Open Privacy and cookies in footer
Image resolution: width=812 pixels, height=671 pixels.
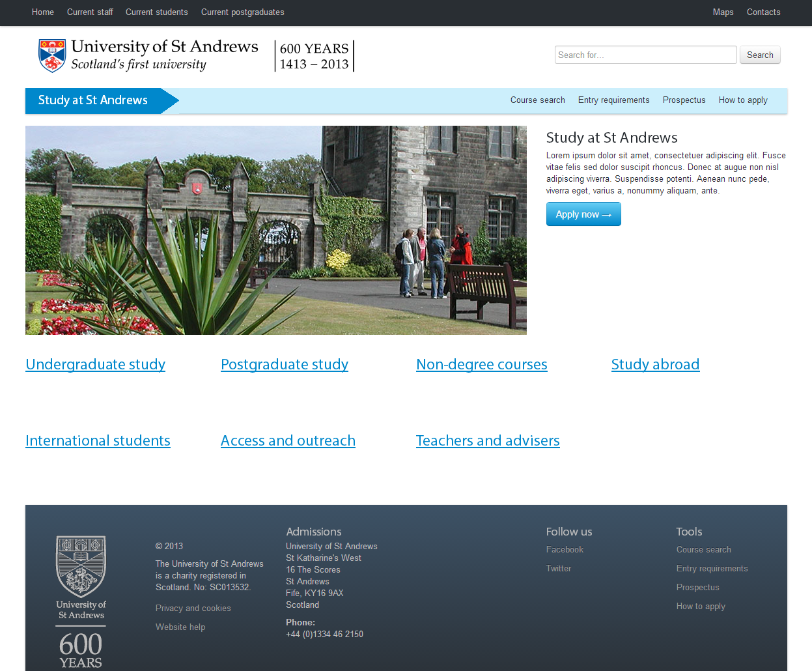193,608
